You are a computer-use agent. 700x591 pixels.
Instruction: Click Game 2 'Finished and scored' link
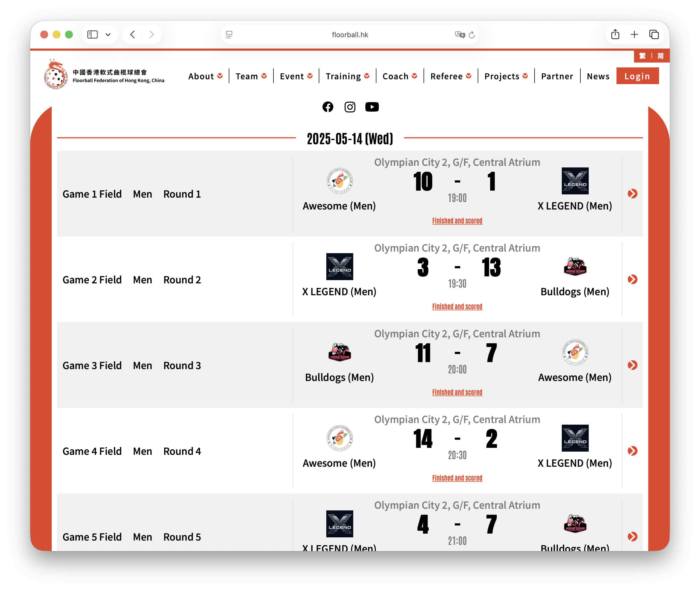[x=457, y=307]
